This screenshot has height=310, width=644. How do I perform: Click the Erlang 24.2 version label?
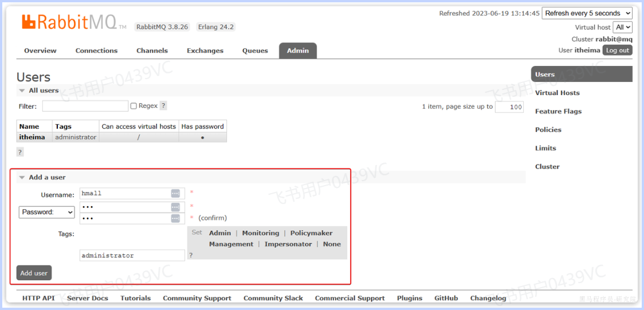pos(215,27)
